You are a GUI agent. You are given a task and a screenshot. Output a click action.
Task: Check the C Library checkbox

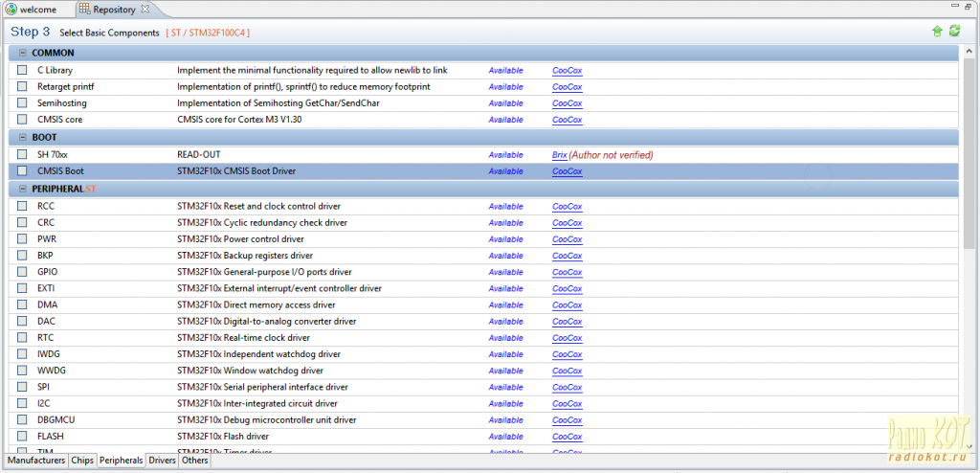22,71
